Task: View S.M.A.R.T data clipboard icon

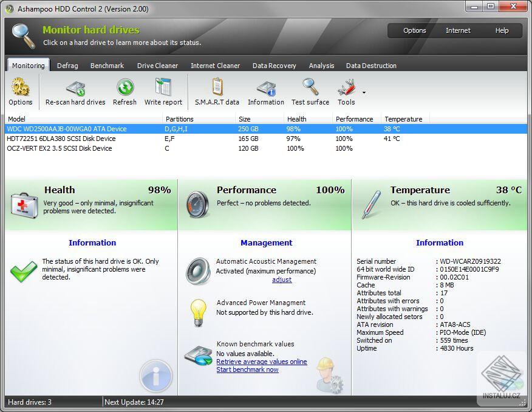Action: (x=217, y=87)
